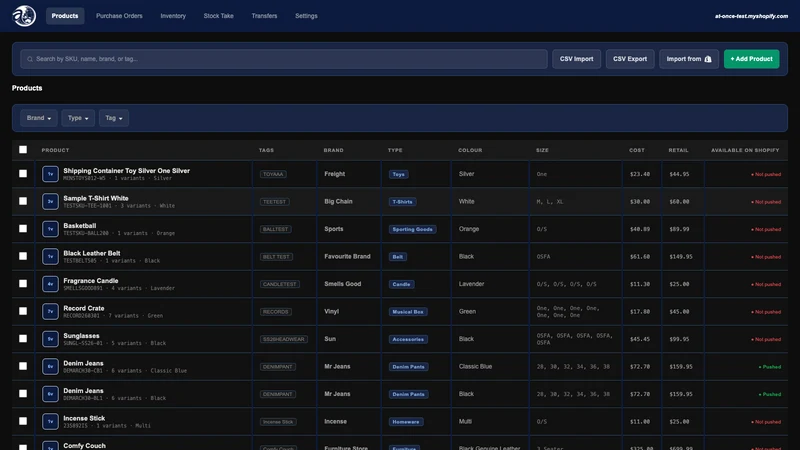Click the search magnifier icon
This screenshot has height=450, width=800.
pyautogui.click(x=30, y=59)
